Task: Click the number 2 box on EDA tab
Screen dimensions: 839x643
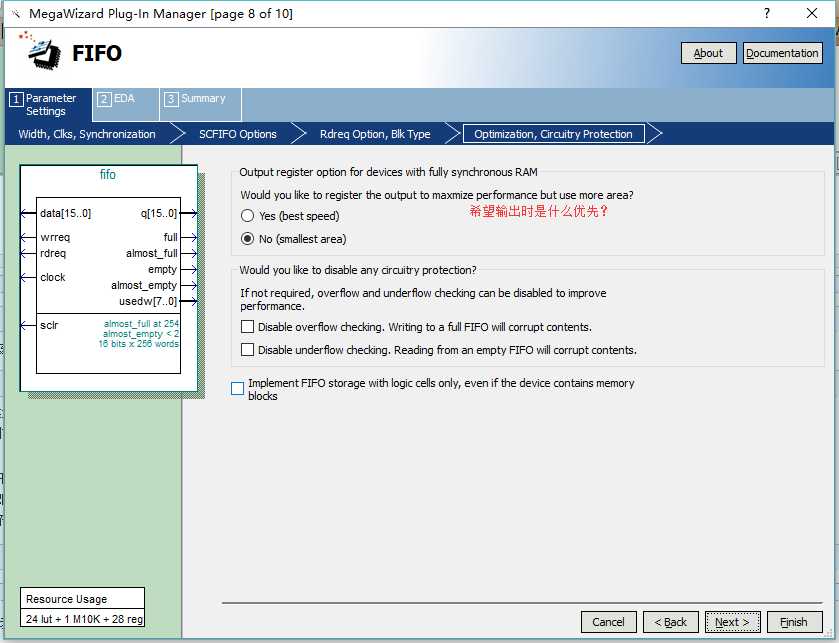Action: pos(104,99)
